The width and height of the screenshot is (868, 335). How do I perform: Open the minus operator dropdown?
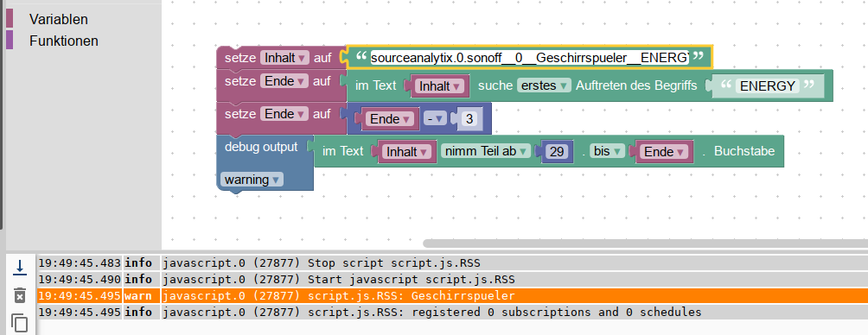pyautogui.click(x=435, y=119)
